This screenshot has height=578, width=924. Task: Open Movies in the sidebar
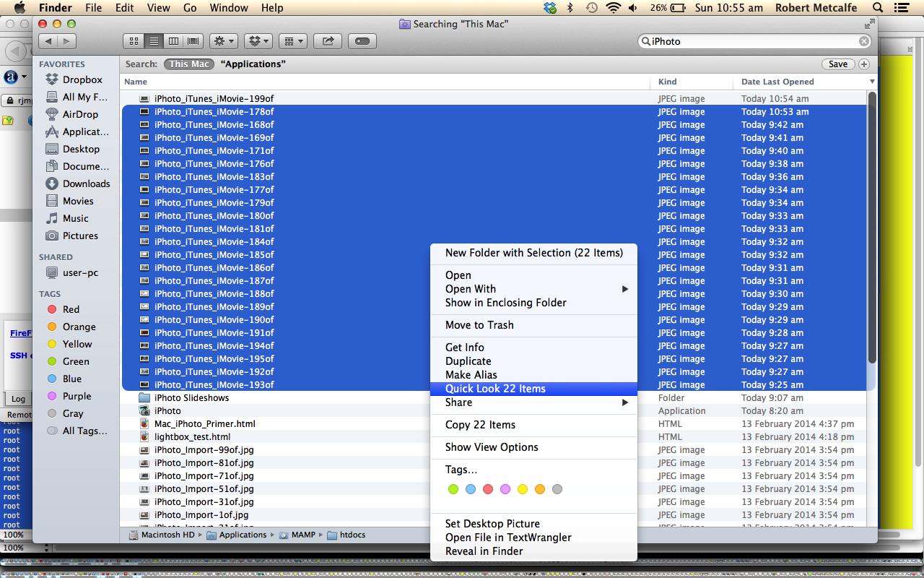[70, 201]
